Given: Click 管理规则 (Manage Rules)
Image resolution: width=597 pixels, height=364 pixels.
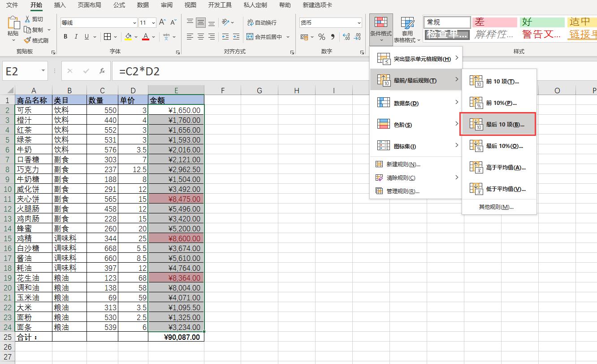Looking at the screenshot, I should pyautogui.click(x=415, y=191).
